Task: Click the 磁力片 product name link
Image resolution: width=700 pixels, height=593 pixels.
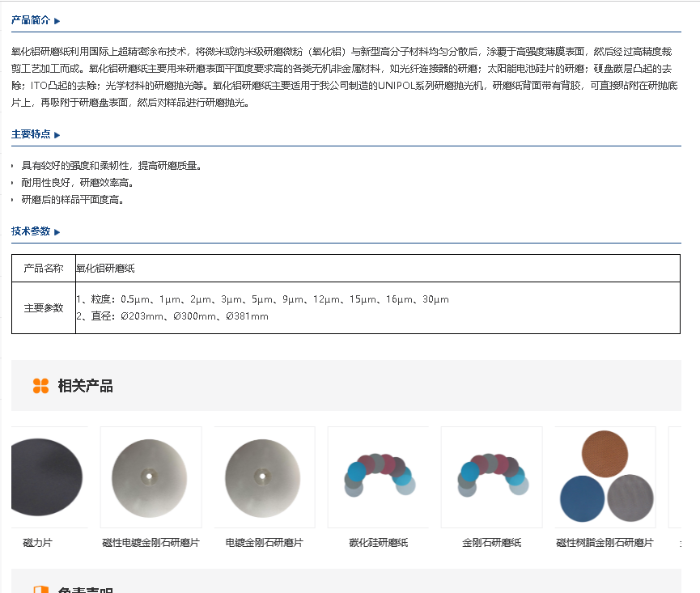Action: [x=37, y=543]
